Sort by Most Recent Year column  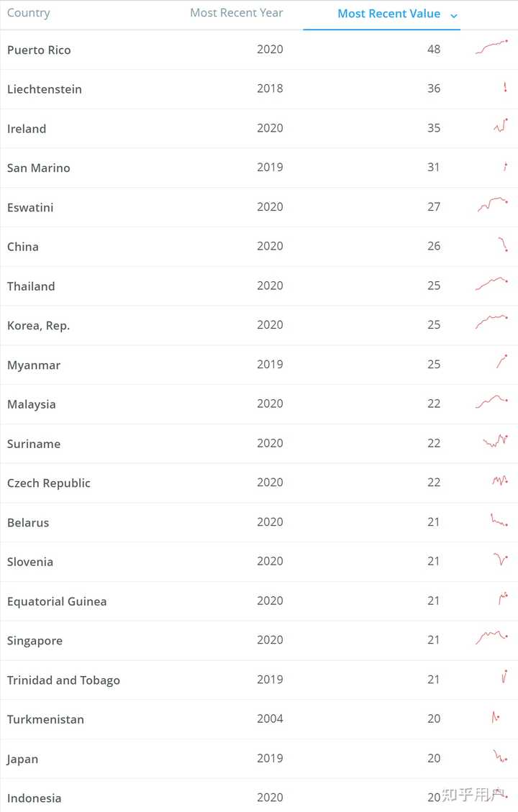point(236,13)
